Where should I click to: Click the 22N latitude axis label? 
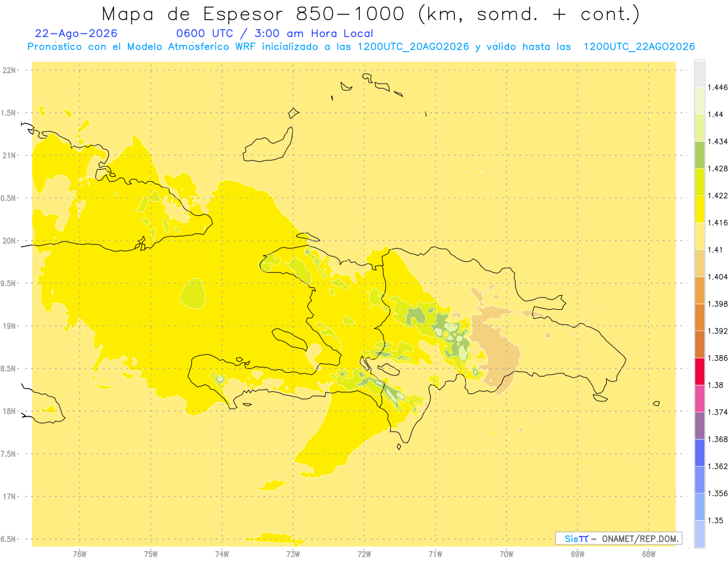(x=9, y=70)
